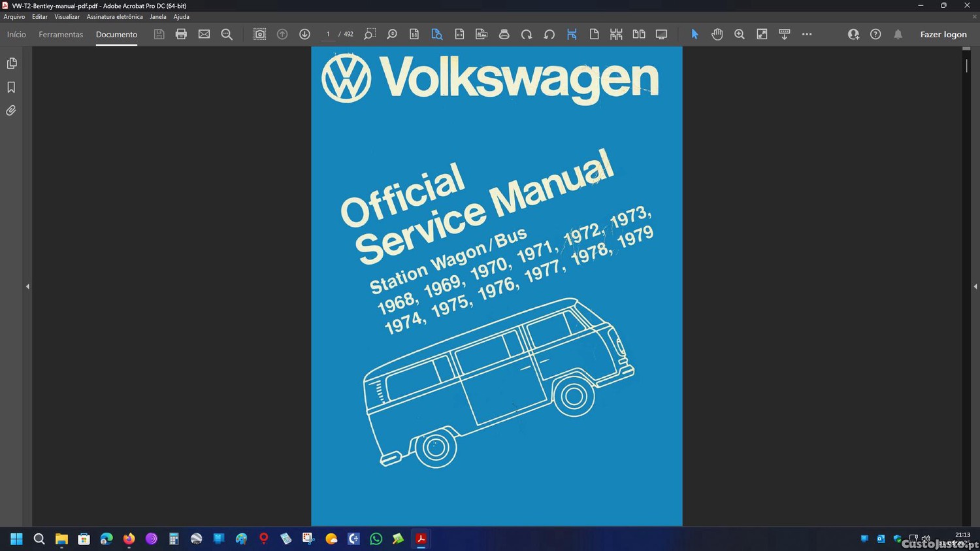
Task: Open the Visualizar menu
Action: pyautogui.click(x=67, y=17)
